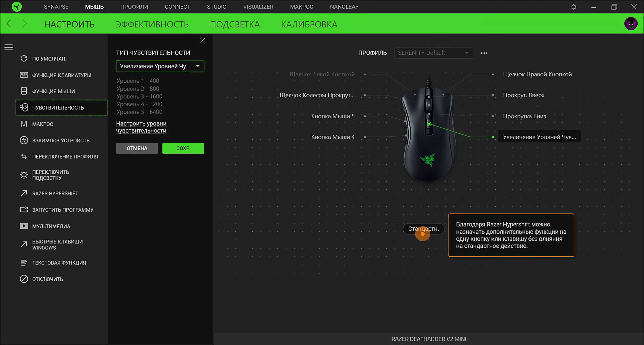644x345 pixels.
Task: Open the STUDIO tab
Action: click(216, 7)
